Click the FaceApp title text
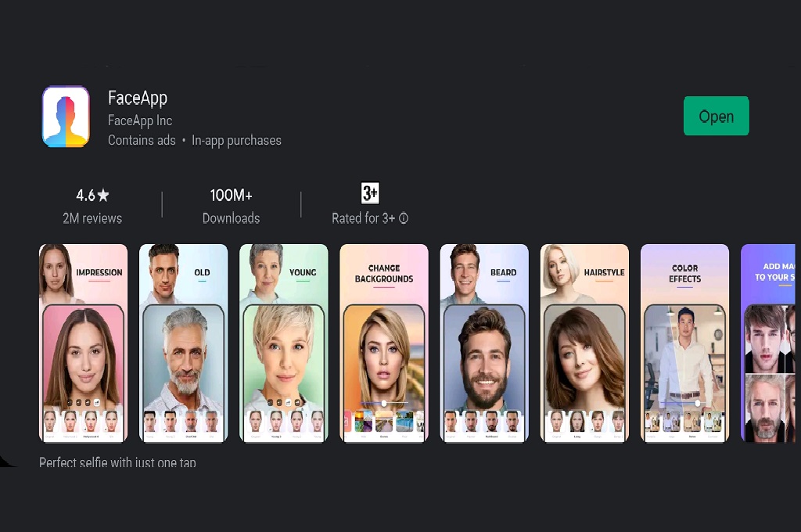 point(138,98)
